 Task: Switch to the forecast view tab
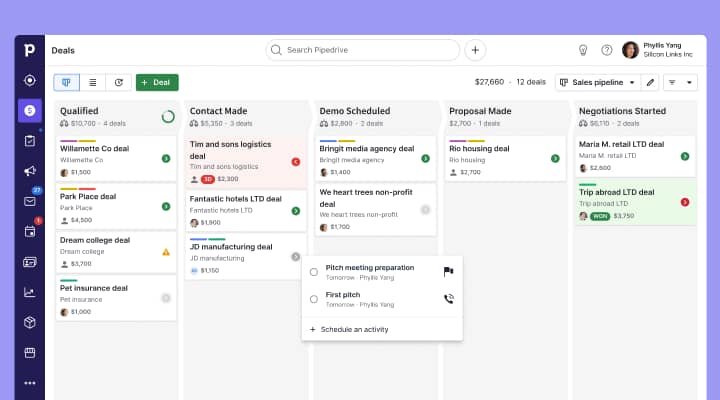[119, 82]
